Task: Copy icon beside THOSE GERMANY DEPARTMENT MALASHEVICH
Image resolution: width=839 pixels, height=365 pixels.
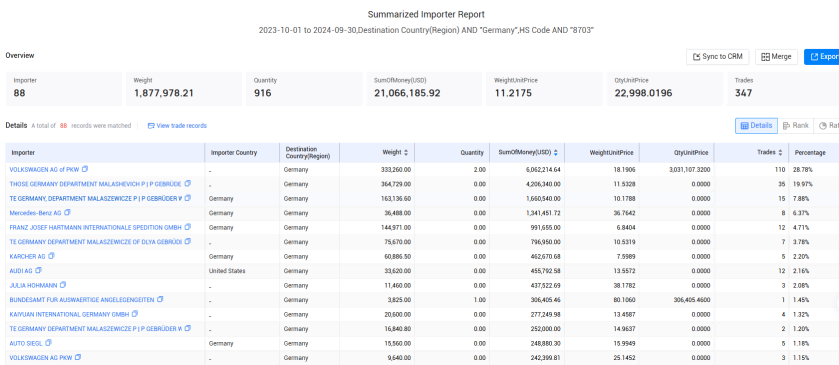Action: tap(187, 184)
